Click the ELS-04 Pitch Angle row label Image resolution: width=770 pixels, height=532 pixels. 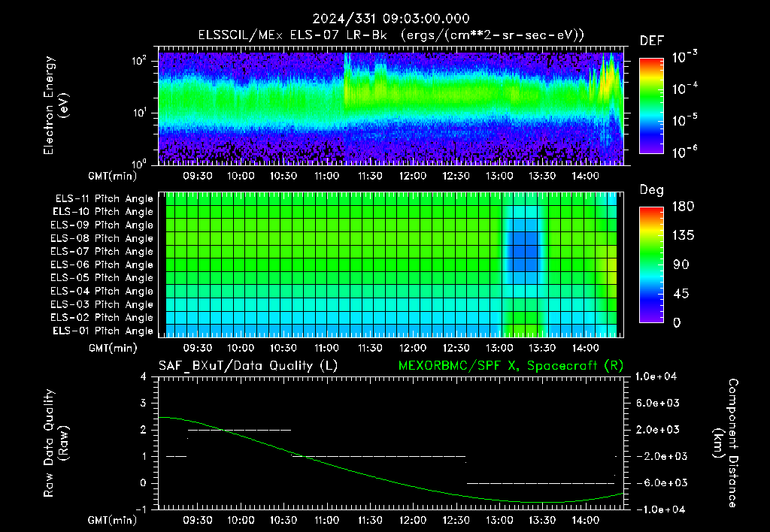102,291
